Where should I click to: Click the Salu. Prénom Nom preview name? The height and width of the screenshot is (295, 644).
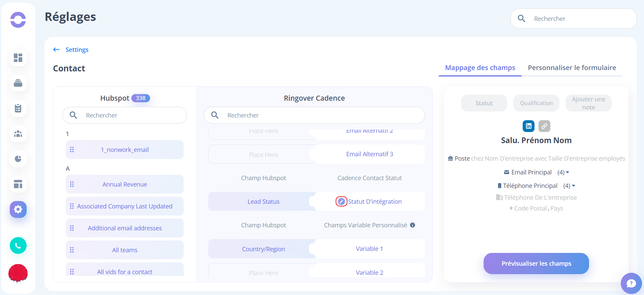(x=536, y=140)
